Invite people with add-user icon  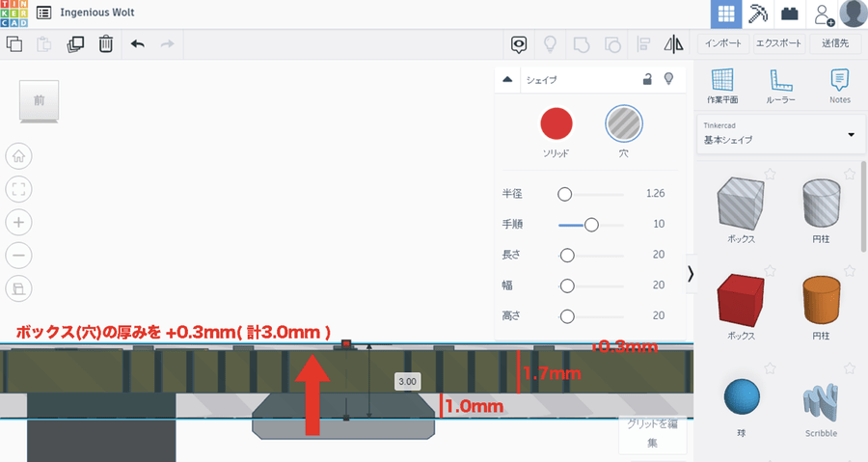(x=824, y=14)
